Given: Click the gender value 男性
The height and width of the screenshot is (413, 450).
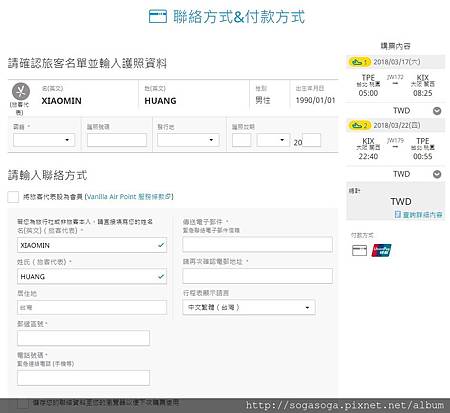Looking at the screenshot, I should pos(263,100).
